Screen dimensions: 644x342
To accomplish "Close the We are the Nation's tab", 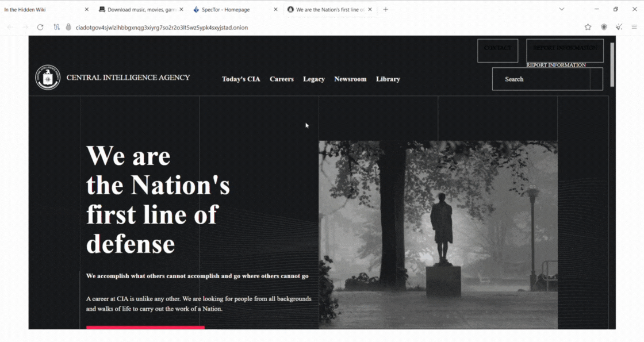I will 370,9.
